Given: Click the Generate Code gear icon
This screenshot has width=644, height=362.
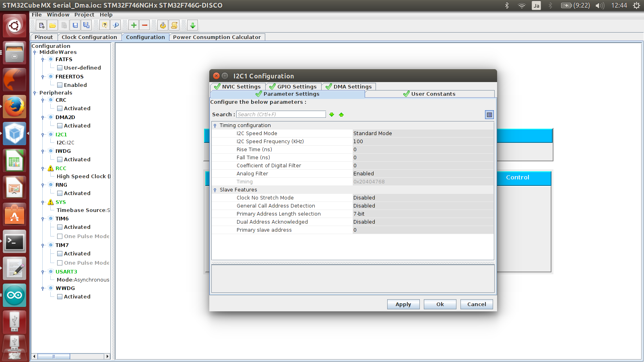Looking at the screenshot, I should [x=163, y=25].
